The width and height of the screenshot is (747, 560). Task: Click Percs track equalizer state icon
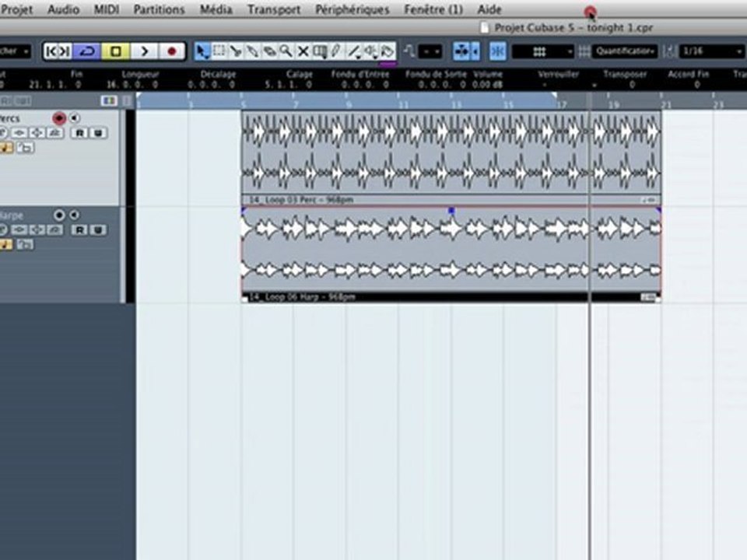tap(37, 133)
